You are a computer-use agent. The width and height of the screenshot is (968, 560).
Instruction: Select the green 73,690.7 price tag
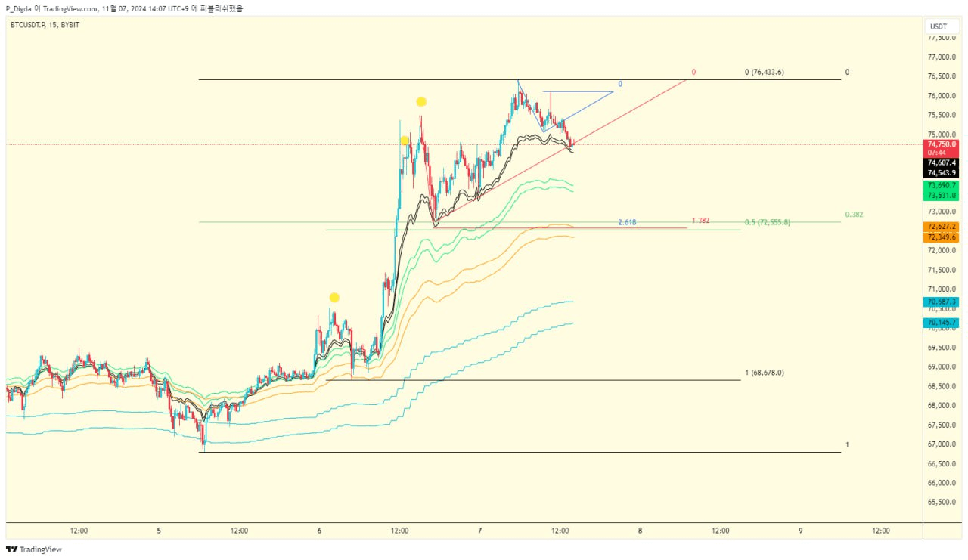tap(941, 185)
